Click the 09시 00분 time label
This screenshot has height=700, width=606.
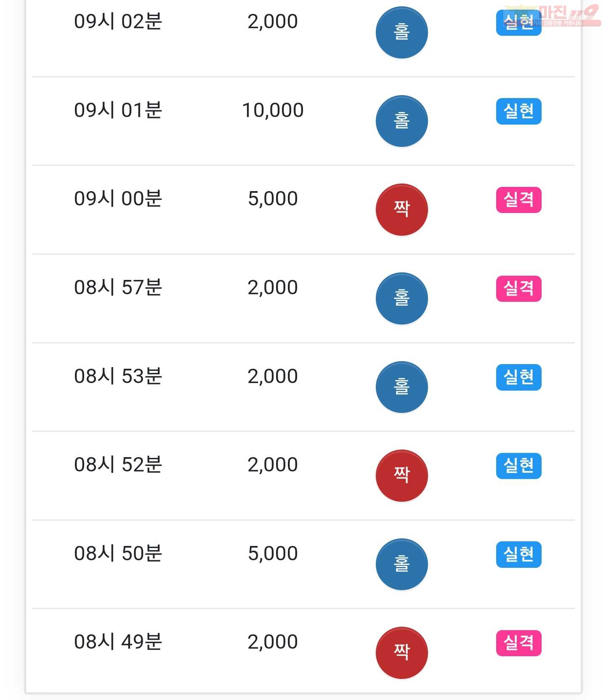118,199
